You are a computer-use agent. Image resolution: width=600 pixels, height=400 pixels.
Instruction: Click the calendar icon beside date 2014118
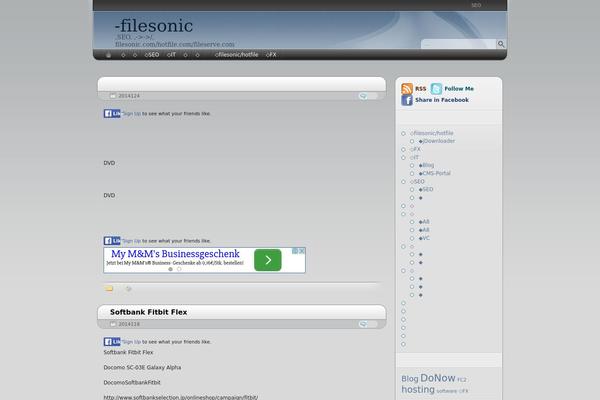[113, 324]
